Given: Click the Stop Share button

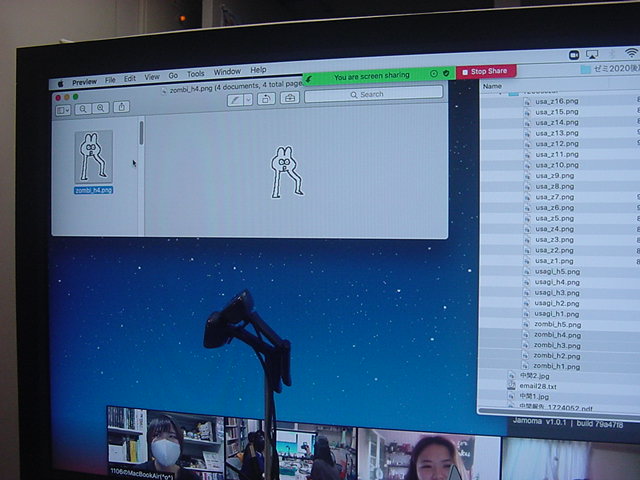Looking at the screenshot, I should tap(486, 71).
